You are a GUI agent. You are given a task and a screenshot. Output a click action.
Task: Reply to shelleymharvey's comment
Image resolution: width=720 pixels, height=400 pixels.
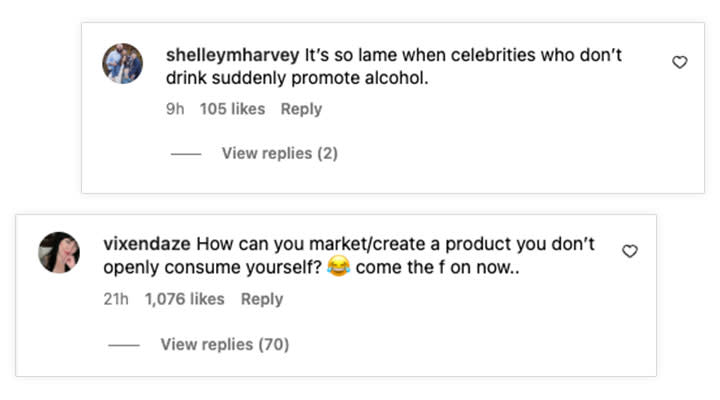pos(301,108)
